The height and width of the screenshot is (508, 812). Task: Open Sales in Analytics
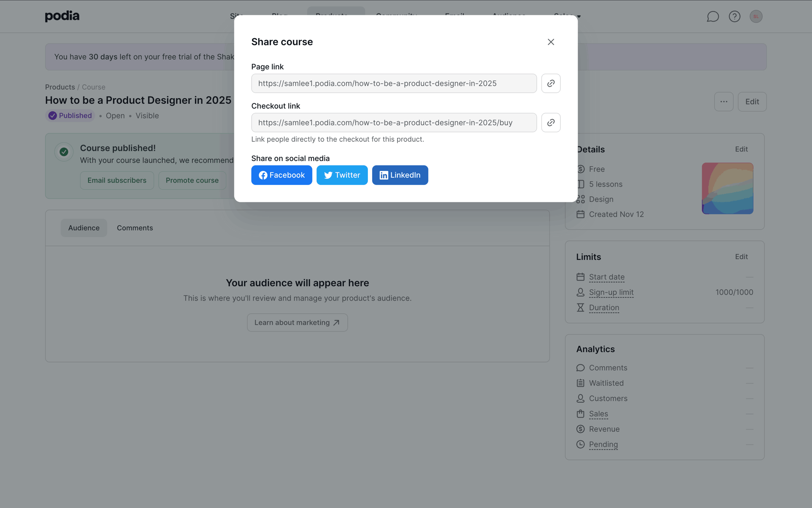598,414
